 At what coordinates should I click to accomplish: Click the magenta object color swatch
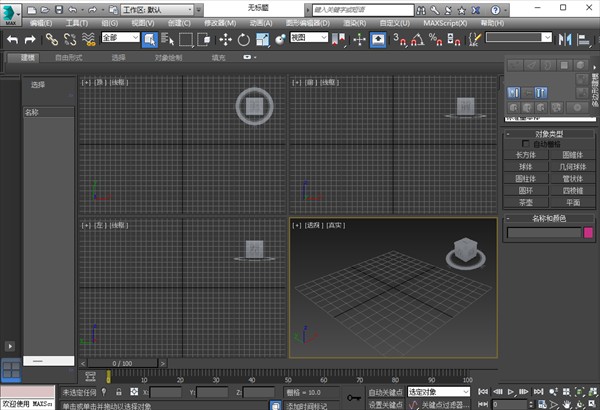[x=589, y=233]
